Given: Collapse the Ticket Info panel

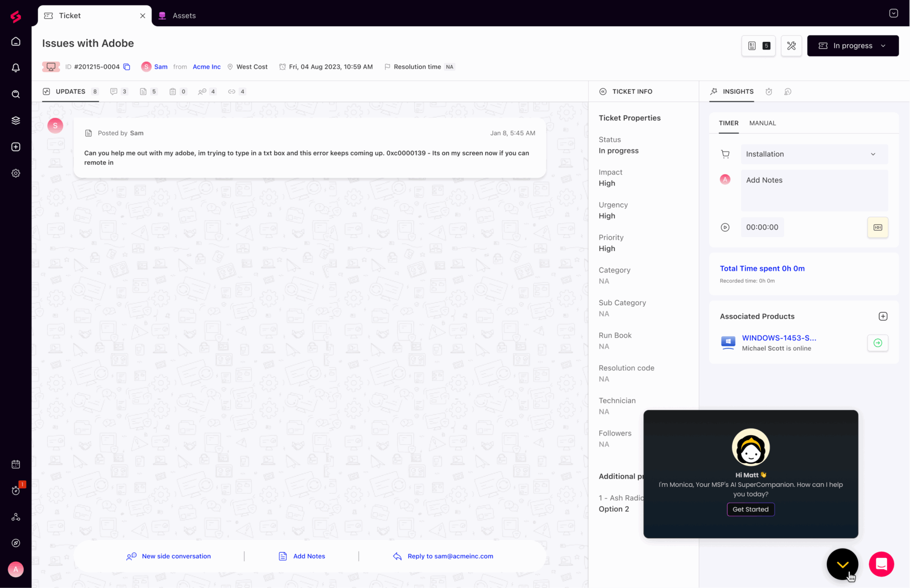Looking at the screenshot, I should (603, 91).
